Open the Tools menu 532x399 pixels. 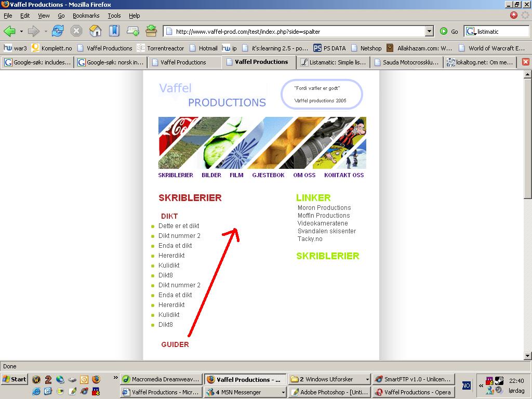(114, 16)
